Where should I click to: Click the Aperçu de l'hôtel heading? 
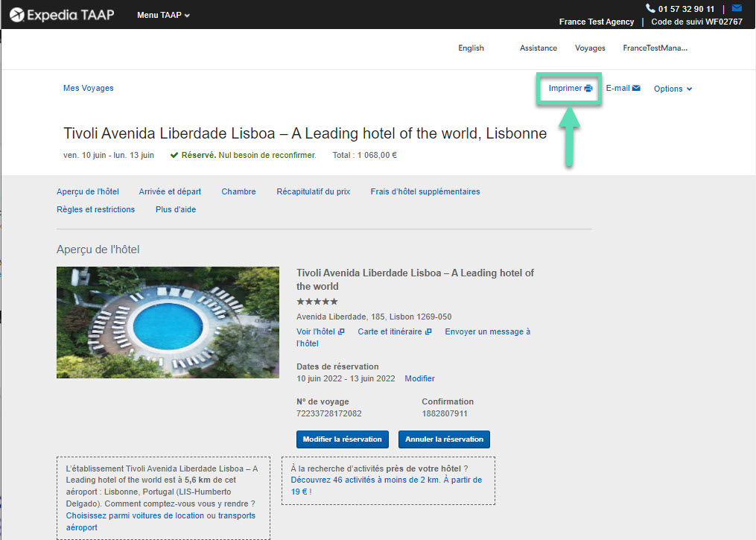pos(98,250)
